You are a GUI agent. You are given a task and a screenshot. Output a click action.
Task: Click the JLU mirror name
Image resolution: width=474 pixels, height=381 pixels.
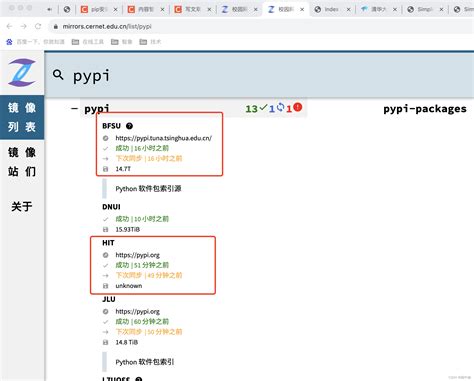[109, 299]
